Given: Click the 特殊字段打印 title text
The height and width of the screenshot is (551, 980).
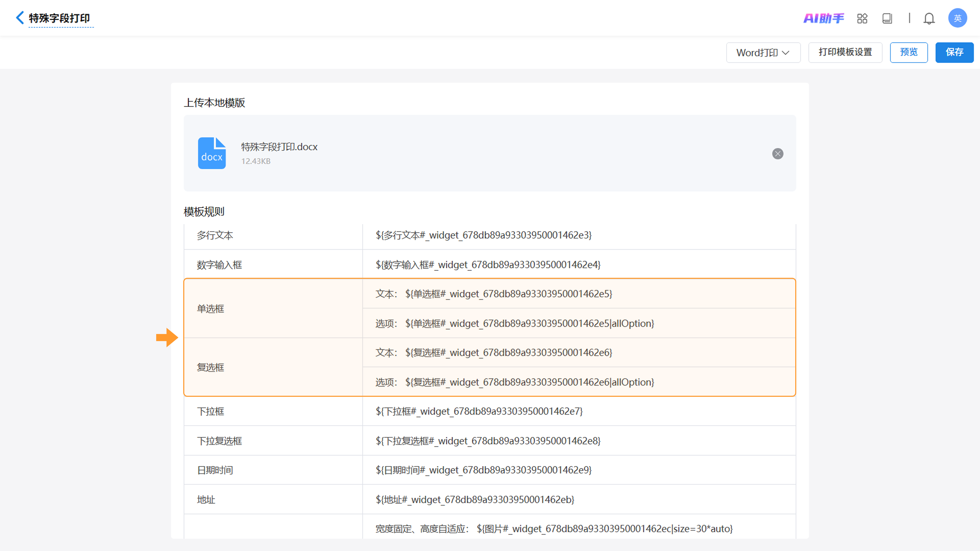Looking at the screenshot, I should 59,18.
